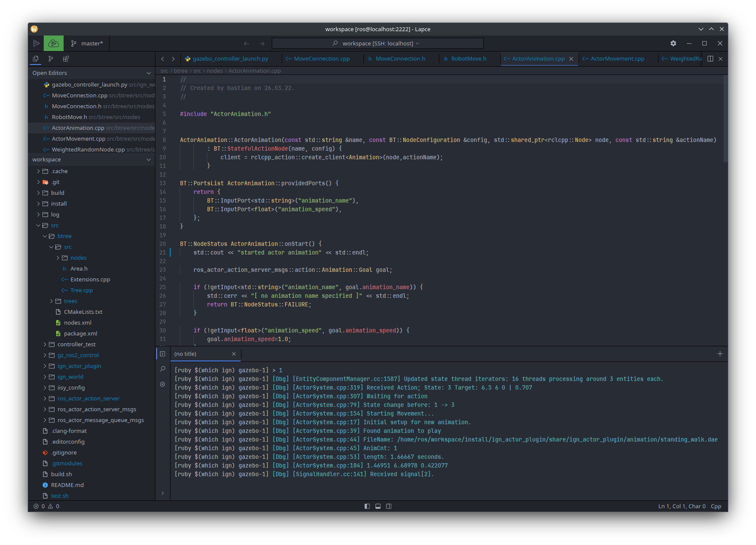The height and width of the screenshot is (545, 756).
Task: Open CMakeLists.txt in the file tree
Action: coord(83,312)
